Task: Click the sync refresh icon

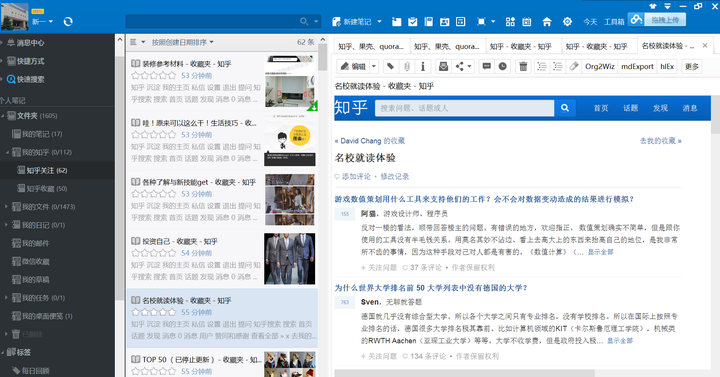Action: tap(68, 21)
